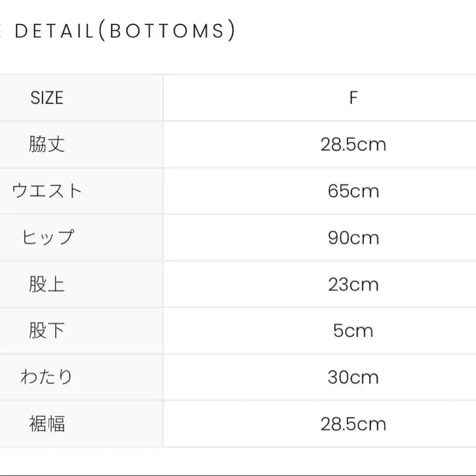Image resolution: width=476 pixels, height=476 pixels.
Task: Click the cut-off letter before DETAIL
Action: click(2, 31)
